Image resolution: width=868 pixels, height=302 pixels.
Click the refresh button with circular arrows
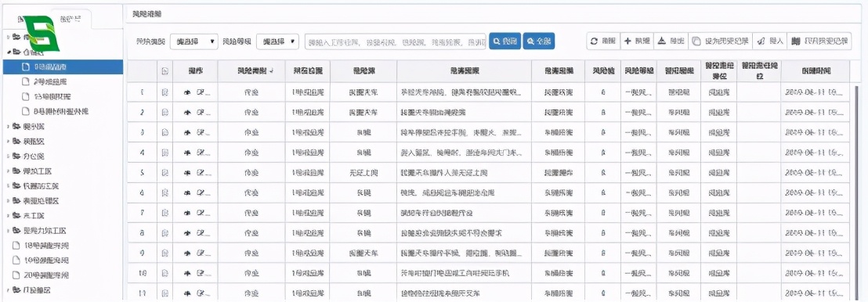click(x=603, y=41)
